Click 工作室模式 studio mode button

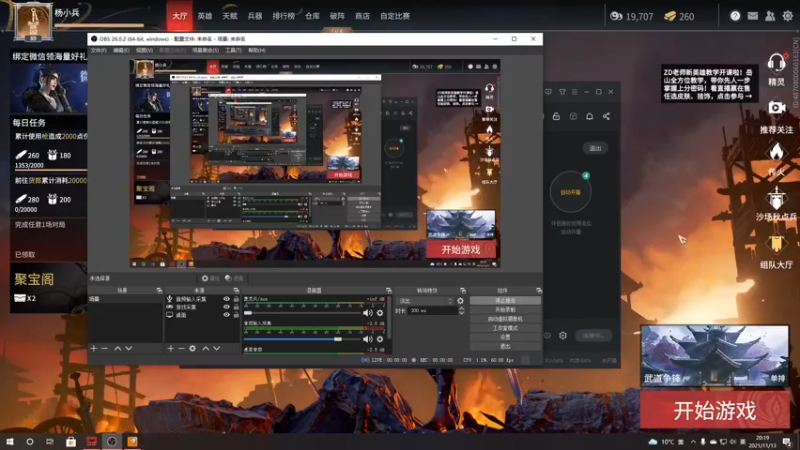coord(505,328)
